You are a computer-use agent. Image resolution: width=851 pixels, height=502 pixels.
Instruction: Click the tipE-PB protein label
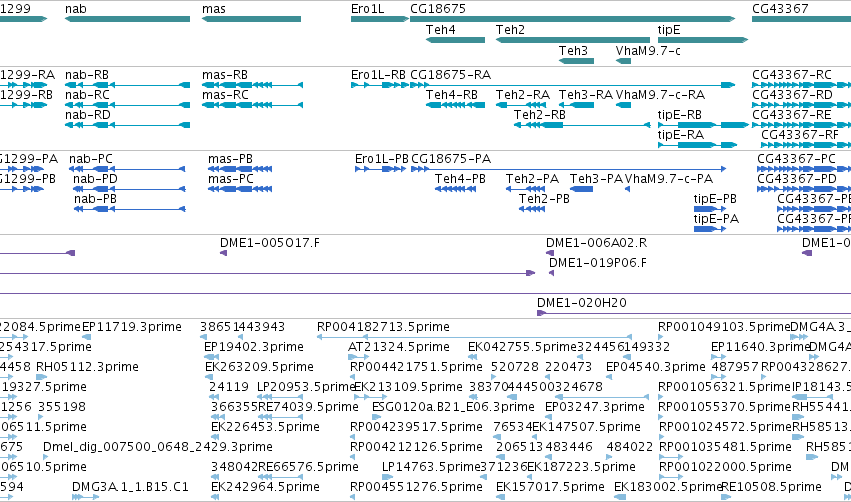click(x=715, y=199)
